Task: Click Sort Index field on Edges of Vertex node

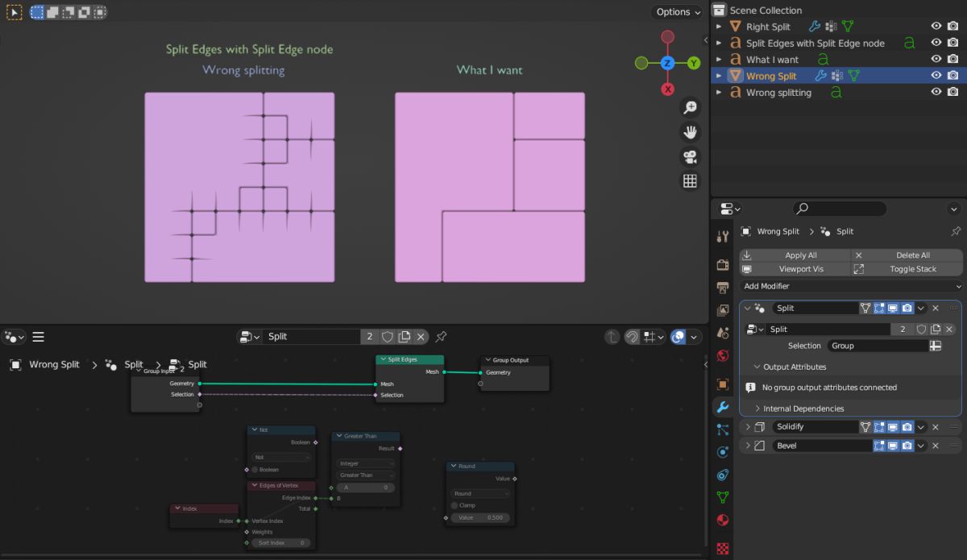Action: [x=281, y=543]
